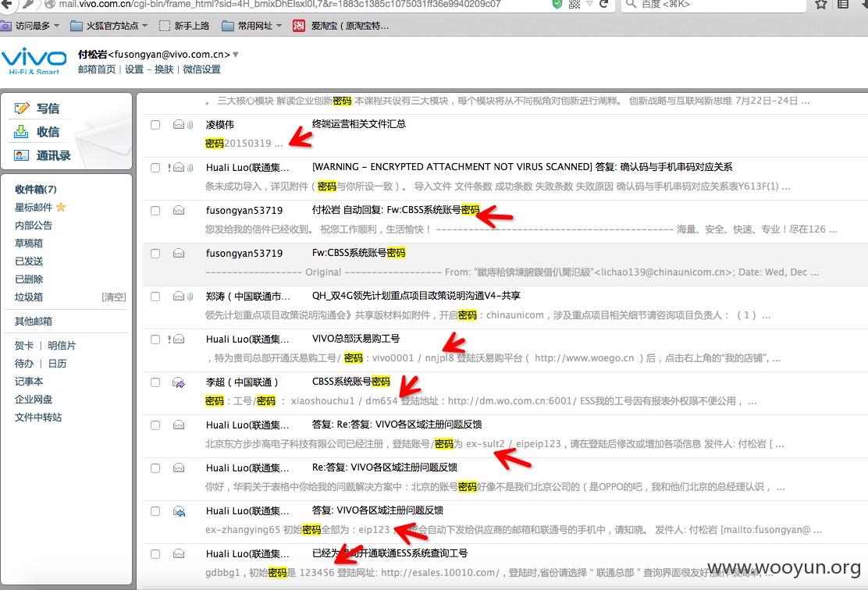Click envelope icon in 已经为 ESS系统查询工号 row
This screenshot has height=590, width=868.
(178, 553)
